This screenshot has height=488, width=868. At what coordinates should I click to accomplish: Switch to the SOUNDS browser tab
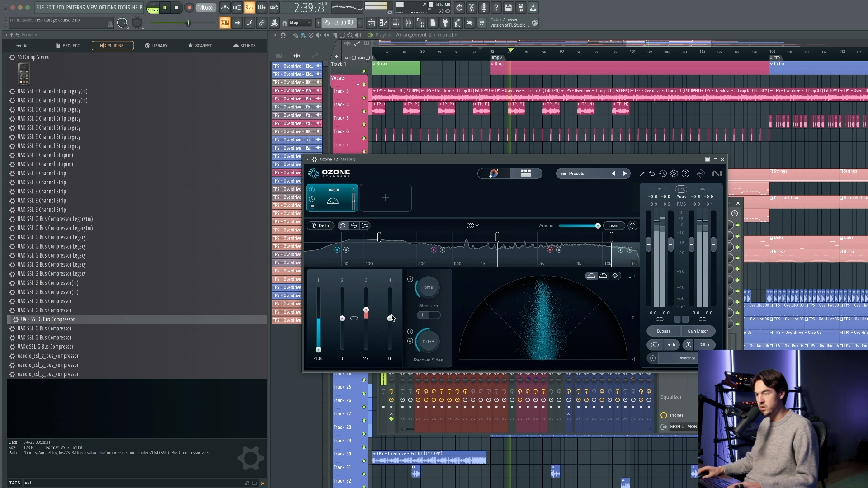(244, 45)
